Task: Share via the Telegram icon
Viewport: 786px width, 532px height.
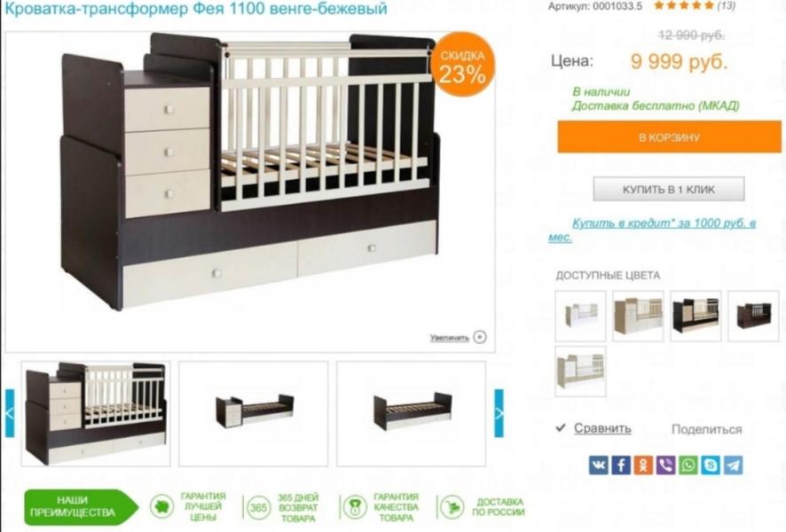Action: [734, 465]
